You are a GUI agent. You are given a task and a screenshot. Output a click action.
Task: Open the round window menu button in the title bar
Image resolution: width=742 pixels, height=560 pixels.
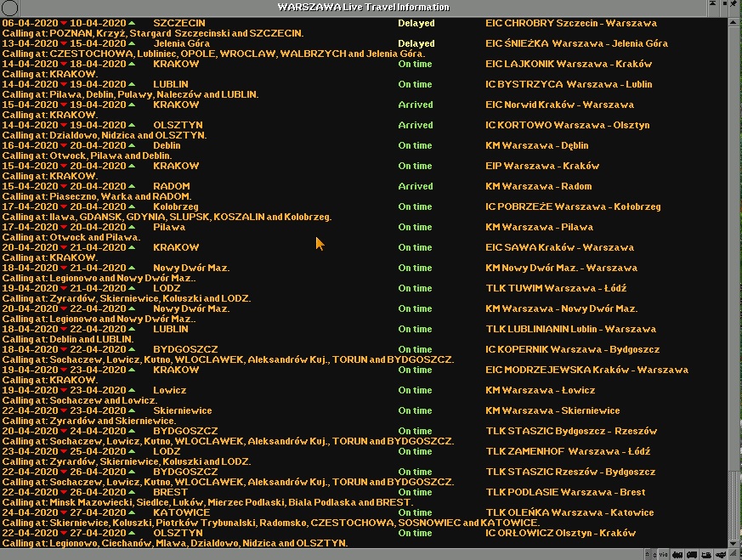coord(7,7)
